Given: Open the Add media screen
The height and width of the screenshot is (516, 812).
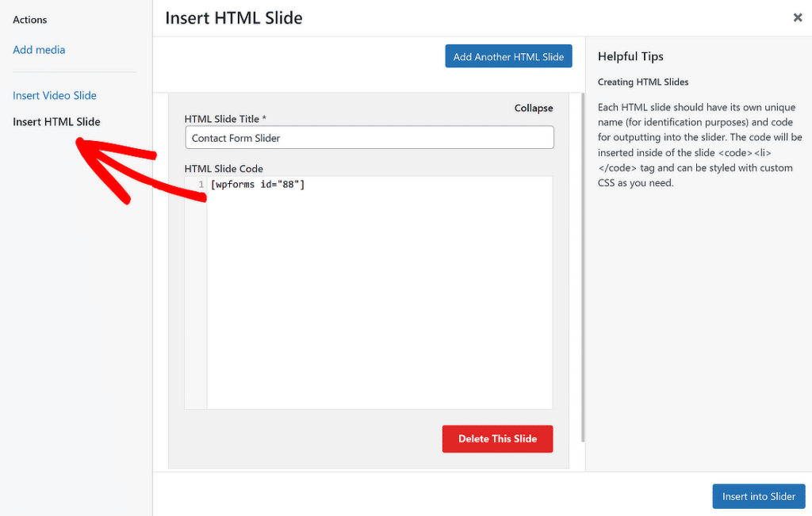Looking at the screenshot, I should [x=39, y=49].
